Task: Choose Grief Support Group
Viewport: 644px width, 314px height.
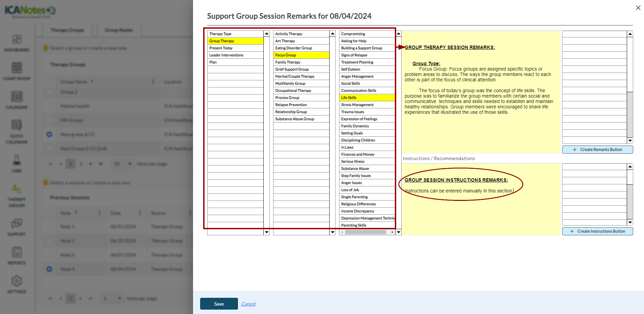Action: [301, 69]
